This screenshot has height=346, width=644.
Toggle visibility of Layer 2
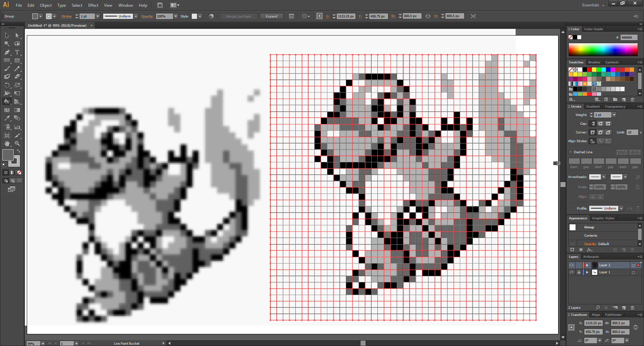[x=572, y=265]
